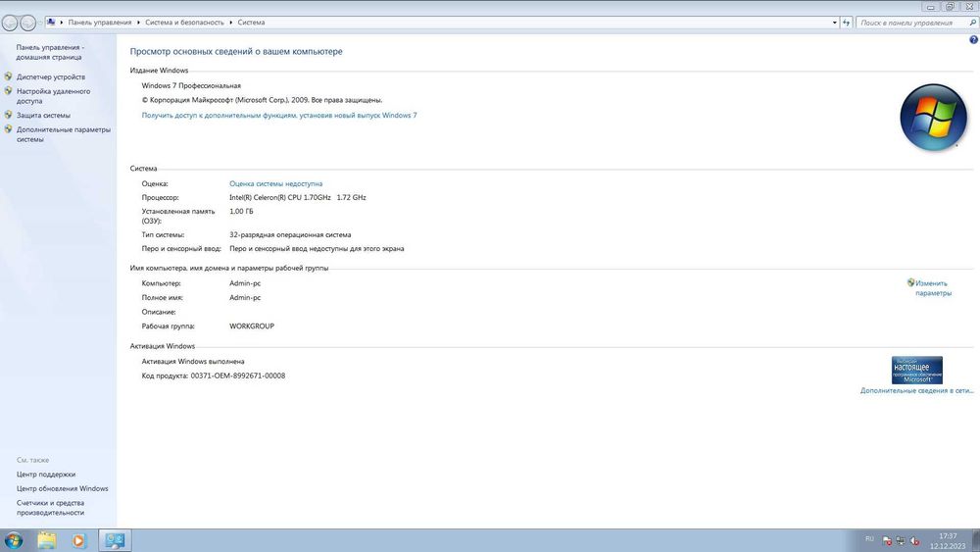Click the Forward navigation button
Viewport: 980px width, 552px height.
pyautogui.click(x=27, y=24)
